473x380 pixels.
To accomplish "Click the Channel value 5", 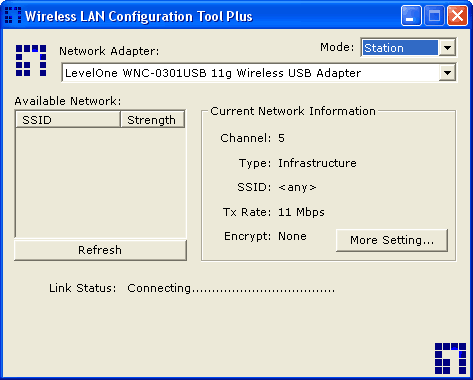I will click(281, 138).
